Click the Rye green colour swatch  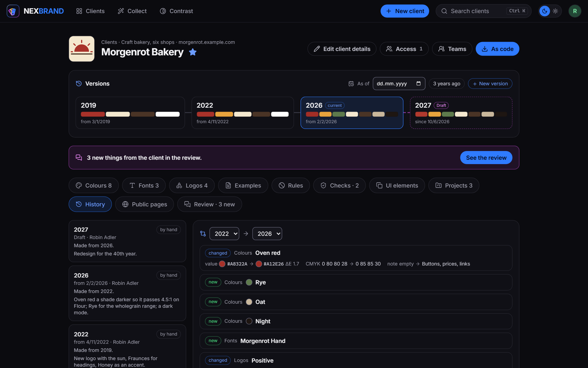(249, 282)
